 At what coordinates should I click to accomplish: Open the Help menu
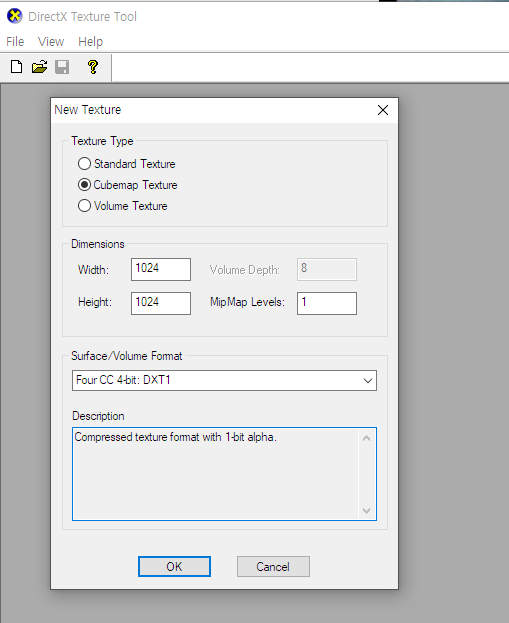(90, 41)
